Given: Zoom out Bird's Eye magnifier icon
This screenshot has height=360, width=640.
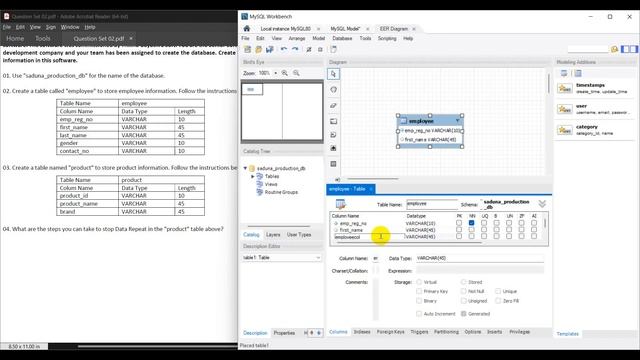Looking at the screenshot, I should point(296,73).
